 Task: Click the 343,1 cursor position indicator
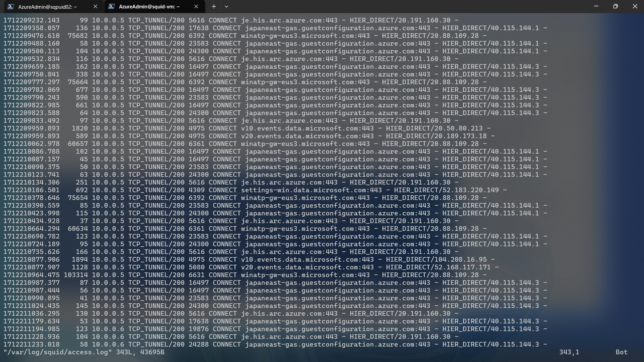pyautogui.click(x=569, y=352)
